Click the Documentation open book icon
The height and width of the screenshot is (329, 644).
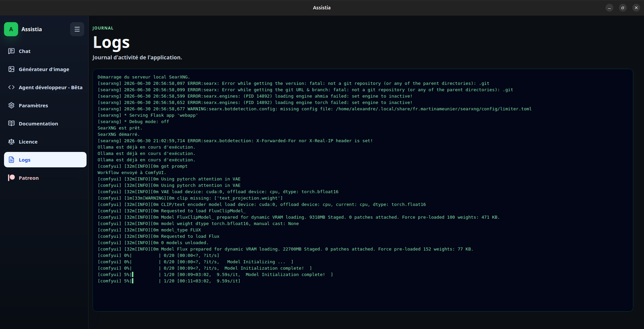[11, 123]
